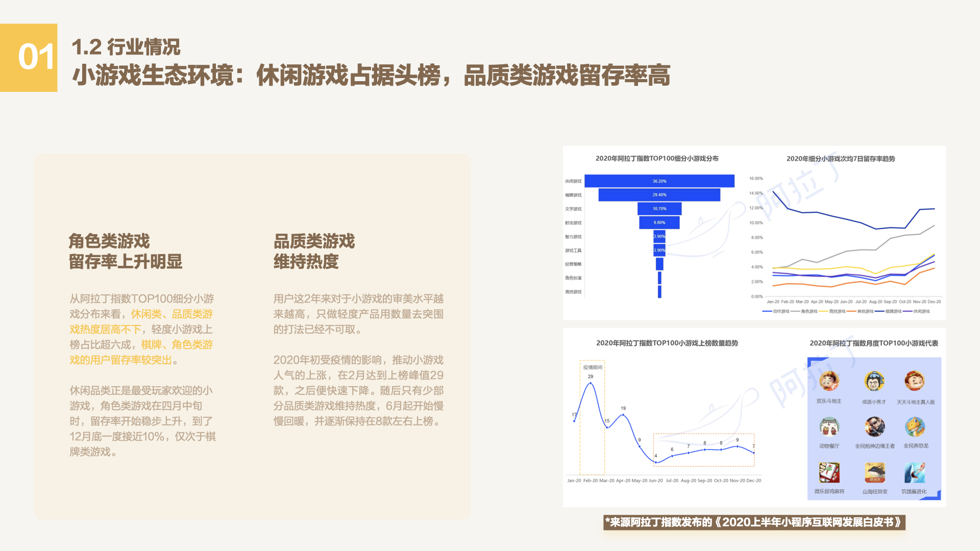Click the paragraph starting 从阿拉丁指数TOP100细分小游
This screenshot has width=980, height=551.
[x=142, y=329]
